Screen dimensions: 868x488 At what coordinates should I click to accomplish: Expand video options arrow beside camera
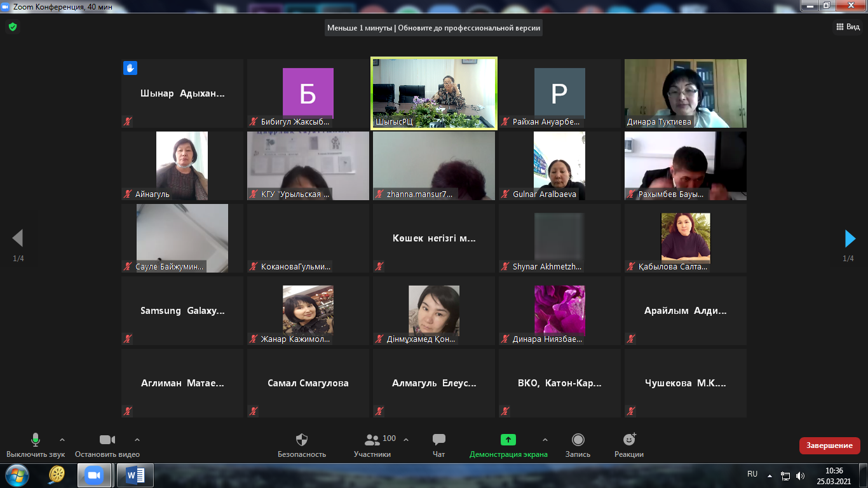coord(137,440)
